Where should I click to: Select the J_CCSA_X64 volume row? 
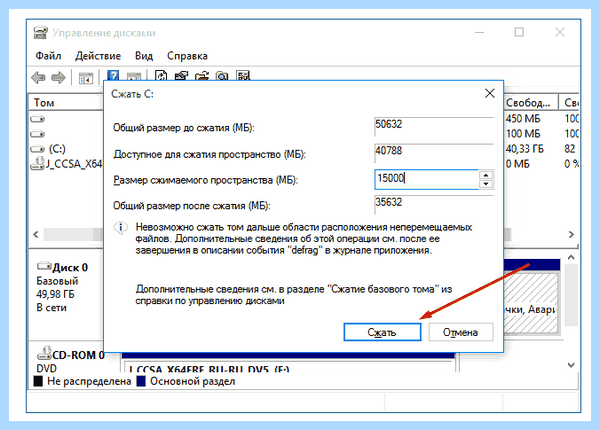point(67,164)
